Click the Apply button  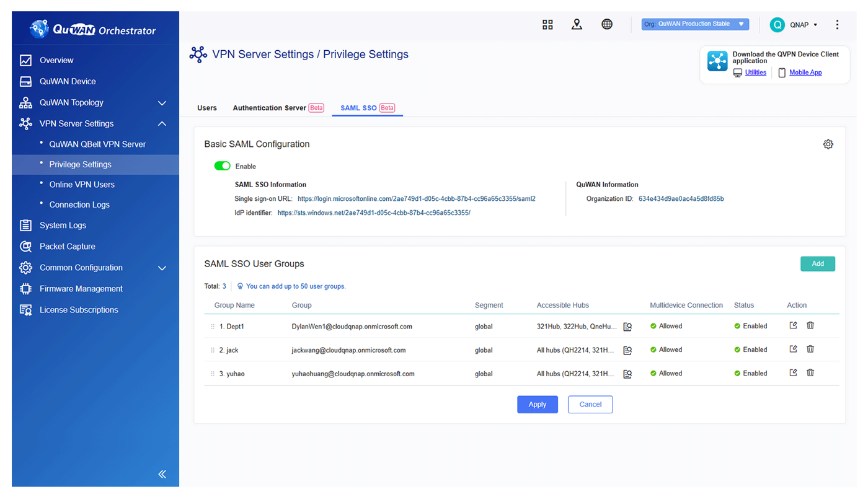[x=538, y=405]
